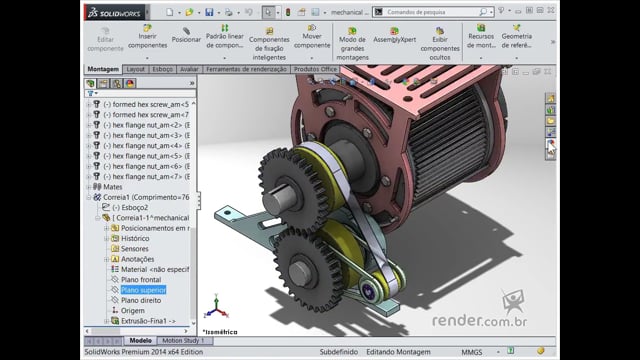640x360 pixels.
Task: Switch to the Esboço tab
Action: click(x=162, y=69)
